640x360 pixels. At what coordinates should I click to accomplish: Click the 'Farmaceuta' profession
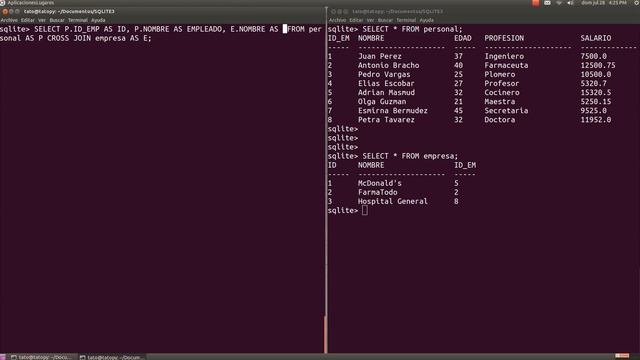pyautogui.click(x=506, y=65)
